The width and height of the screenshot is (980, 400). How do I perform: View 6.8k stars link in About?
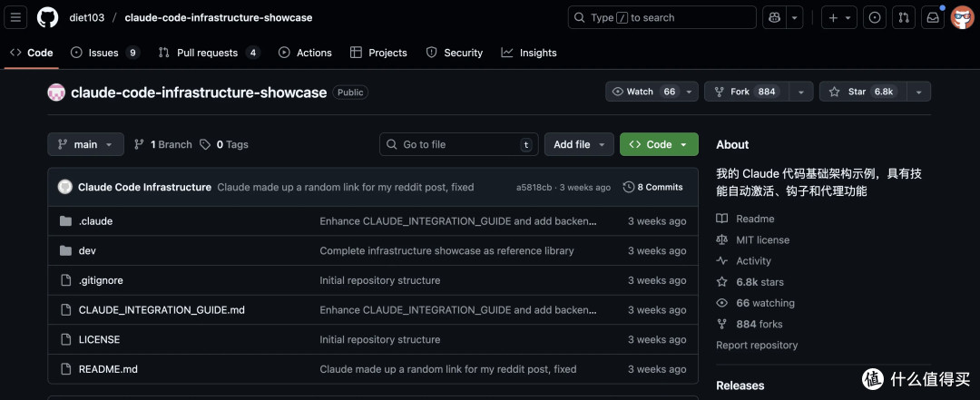pos(750,282)
